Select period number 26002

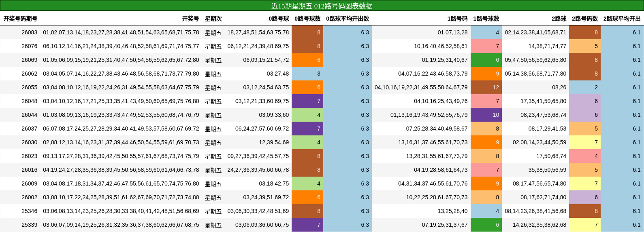[29, 197]
